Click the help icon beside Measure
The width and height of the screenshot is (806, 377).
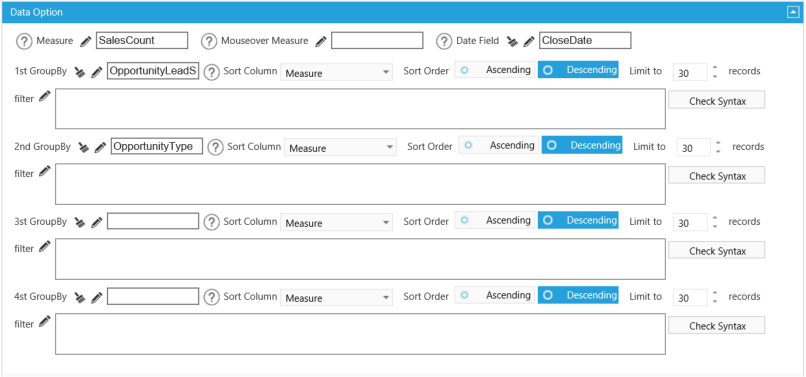click(24, 41)
